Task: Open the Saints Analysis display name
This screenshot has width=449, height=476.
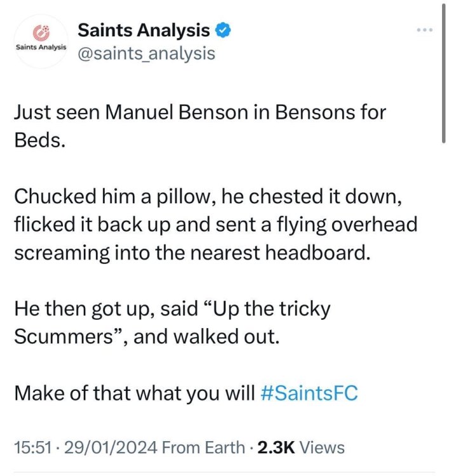Action: [x=144, y=30]
